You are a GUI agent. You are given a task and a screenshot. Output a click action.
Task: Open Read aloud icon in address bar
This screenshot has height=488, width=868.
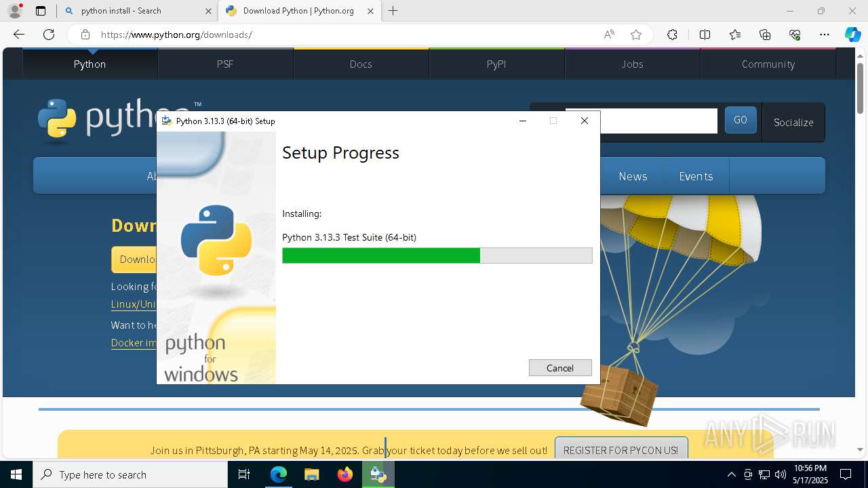click(x=609, y=35)
